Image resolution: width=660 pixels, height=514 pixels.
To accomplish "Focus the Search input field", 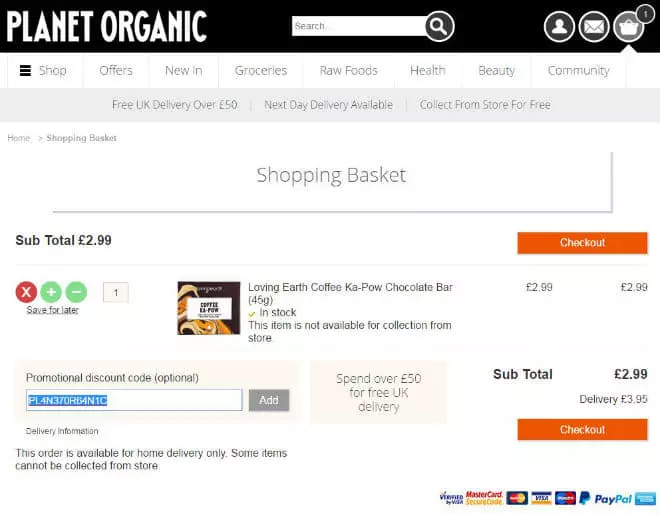I will click(359, 26).
